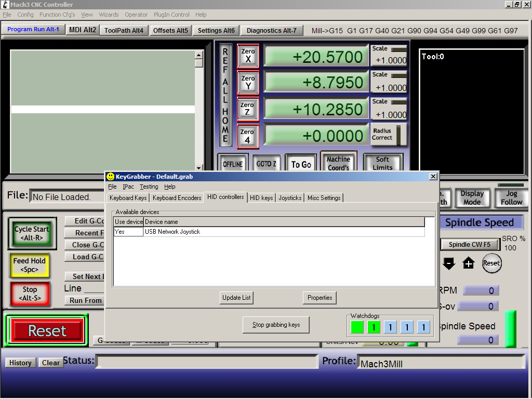Image resolution: width=532 pixels, height=399 pixels.
Task: Click the Stop Alt-S button
Action: [30, 294]
